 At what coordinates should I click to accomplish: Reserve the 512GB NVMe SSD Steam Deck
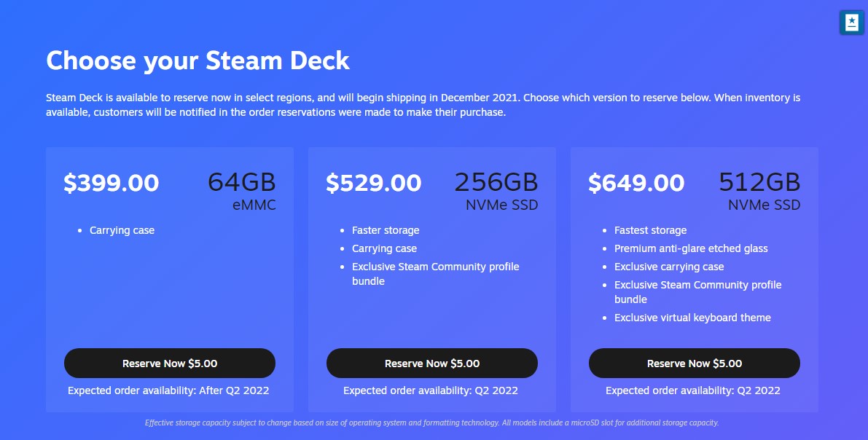click(x=695, y=364)
